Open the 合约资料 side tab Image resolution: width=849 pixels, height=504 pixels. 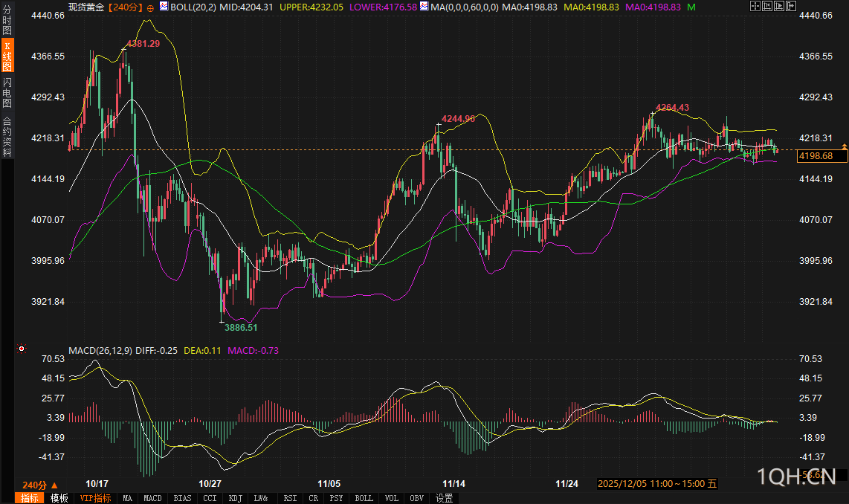(7, 137)
